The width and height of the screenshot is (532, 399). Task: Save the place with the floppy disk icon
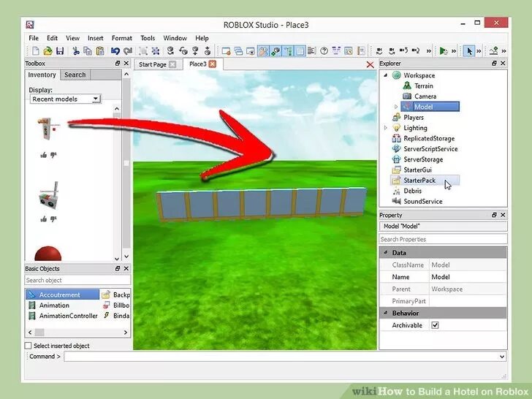click(60, 51)
